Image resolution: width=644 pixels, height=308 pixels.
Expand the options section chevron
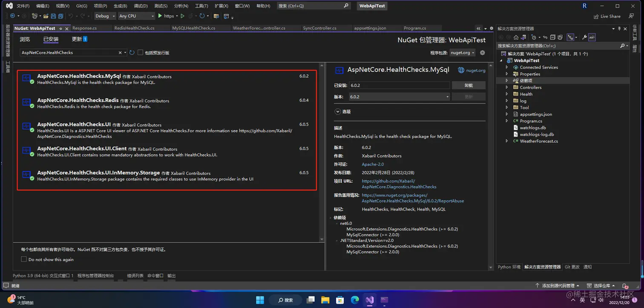click(338, 111)
